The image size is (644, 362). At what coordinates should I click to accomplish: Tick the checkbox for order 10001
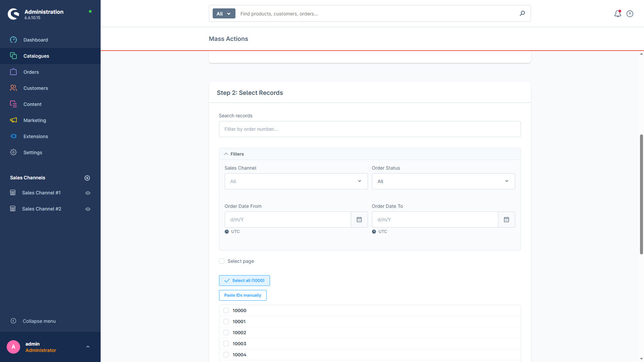[226, 321]
